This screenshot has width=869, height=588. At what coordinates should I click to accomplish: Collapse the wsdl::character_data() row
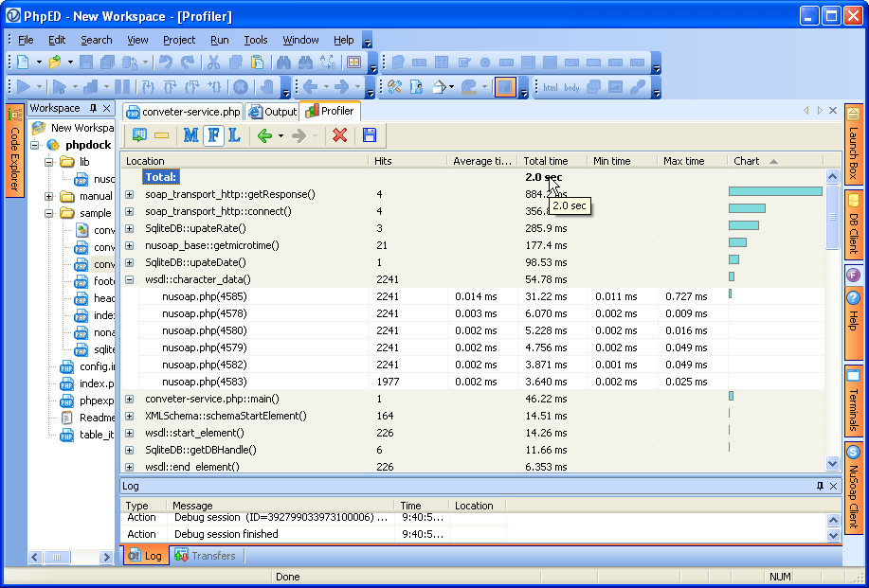[129, 279]
